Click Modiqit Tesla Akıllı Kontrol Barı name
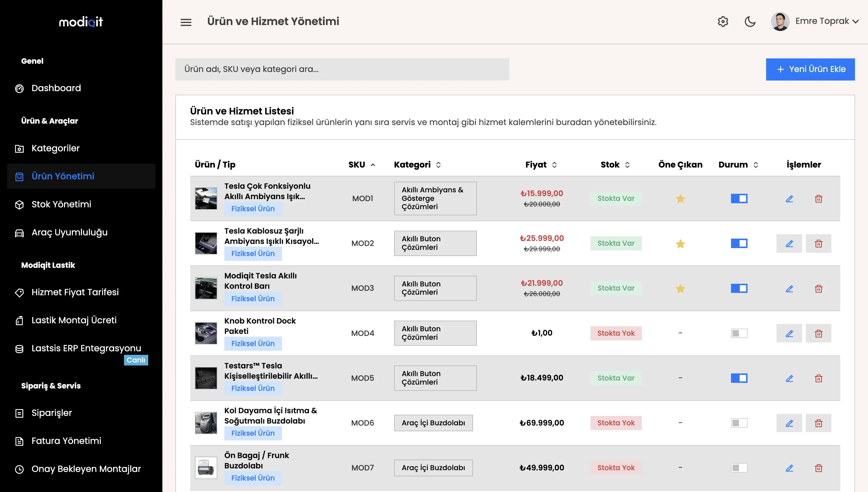This screenshot has width=868, height=492. [260, 281]
